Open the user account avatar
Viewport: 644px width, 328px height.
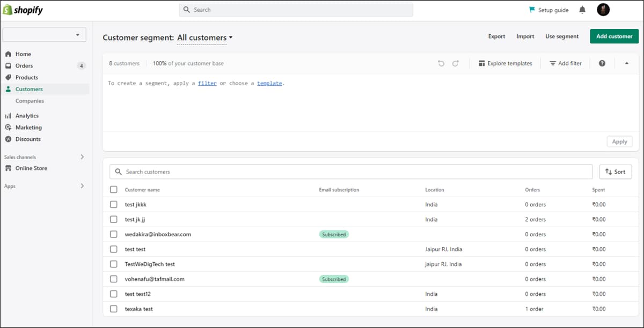(603, 10)
